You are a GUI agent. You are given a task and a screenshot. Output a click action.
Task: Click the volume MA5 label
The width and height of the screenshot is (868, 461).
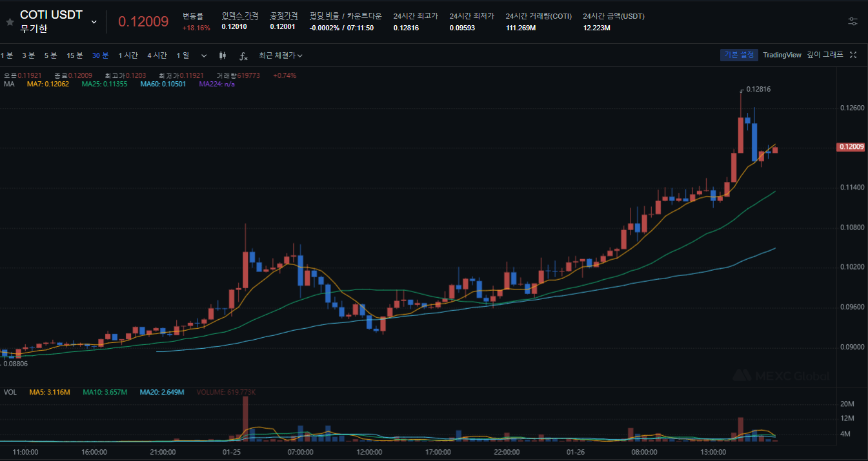pos(50,392)
